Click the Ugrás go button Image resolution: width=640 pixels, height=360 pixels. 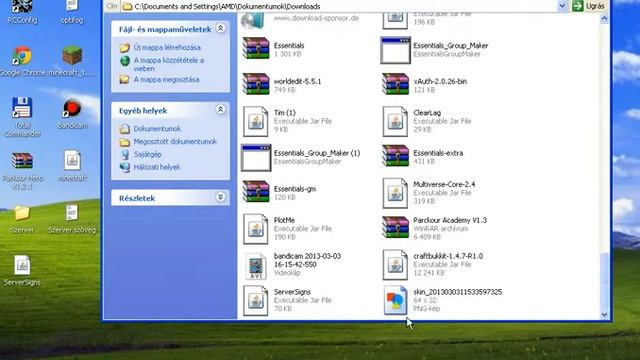click(589, 6)
